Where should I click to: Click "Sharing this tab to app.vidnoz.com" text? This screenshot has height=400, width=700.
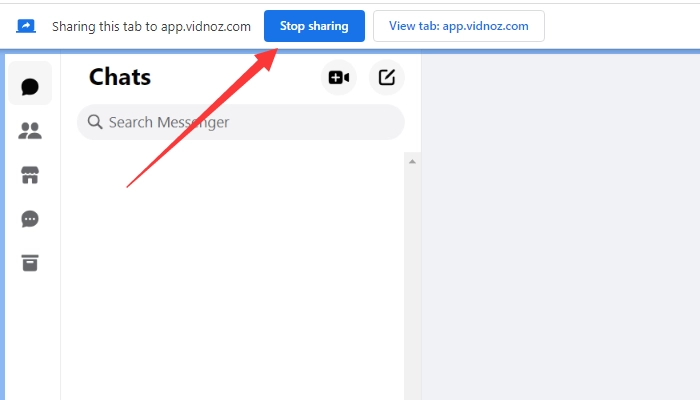[151, 26]
